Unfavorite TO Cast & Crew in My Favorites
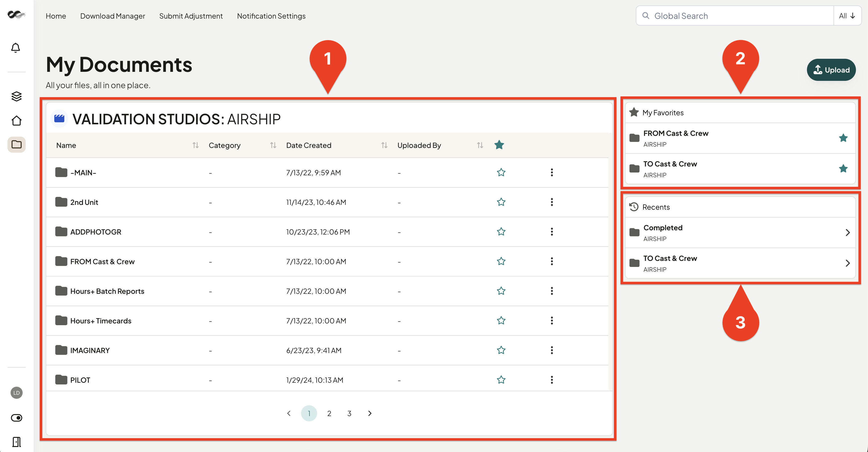868x452 pixels. [843, 168]
